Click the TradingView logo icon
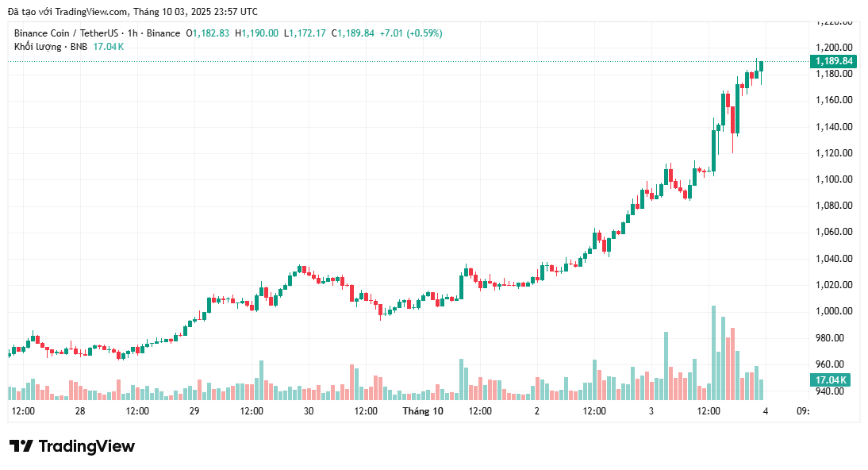868x470 pixels. (21, 446)
